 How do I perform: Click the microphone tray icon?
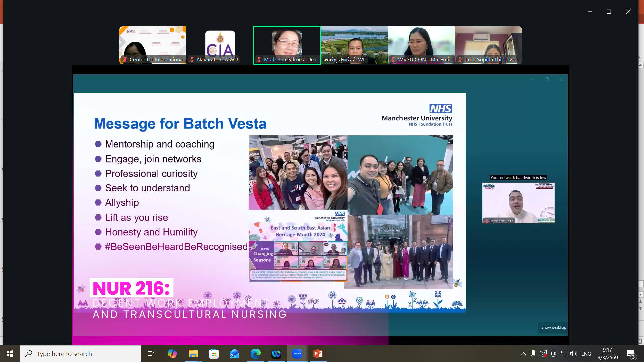tap(533, 354)
